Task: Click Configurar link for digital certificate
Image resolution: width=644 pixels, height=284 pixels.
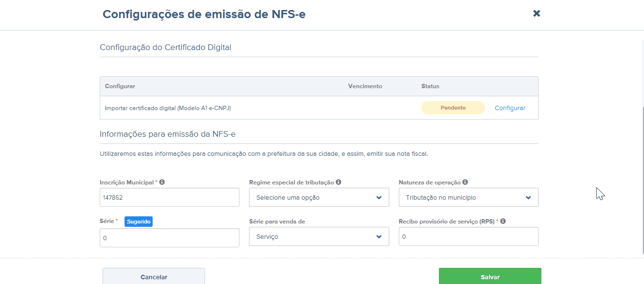Action: pos(510,108)
